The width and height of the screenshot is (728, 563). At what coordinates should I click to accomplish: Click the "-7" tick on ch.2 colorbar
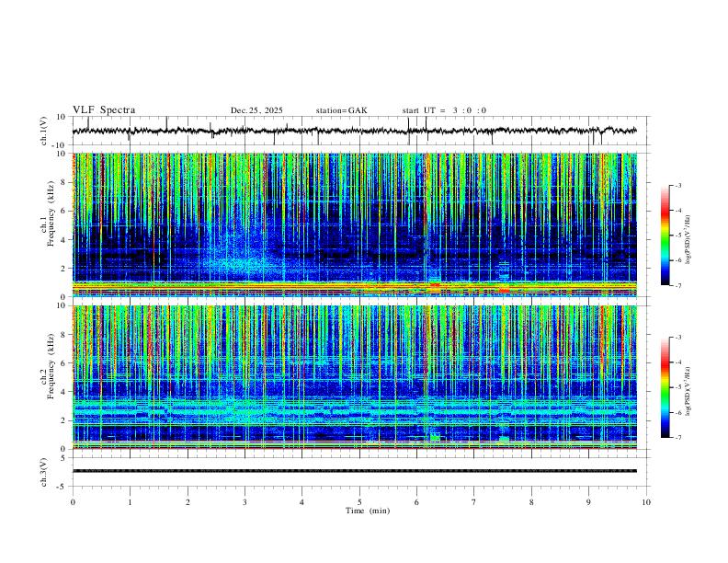click(x=678, y=438)
